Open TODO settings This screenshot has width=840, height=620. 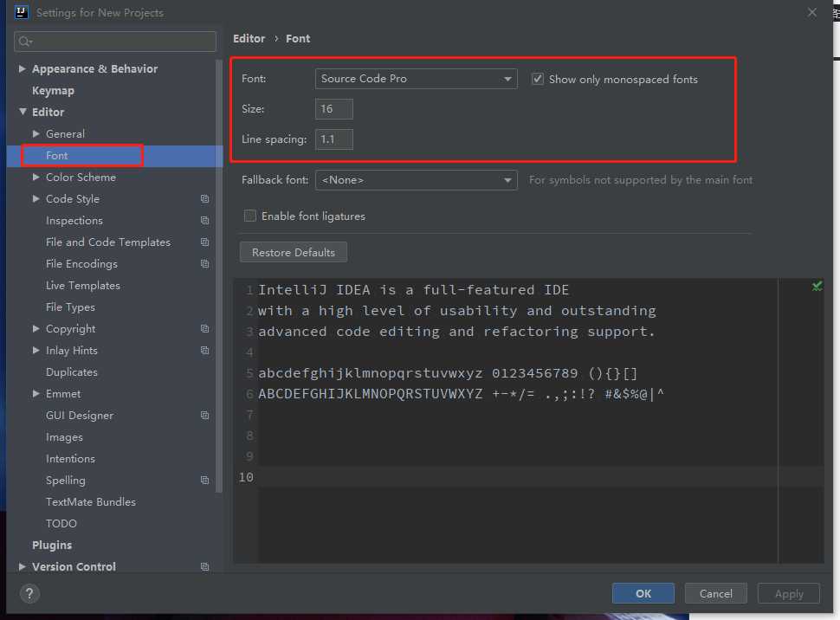tap(61, 524)
